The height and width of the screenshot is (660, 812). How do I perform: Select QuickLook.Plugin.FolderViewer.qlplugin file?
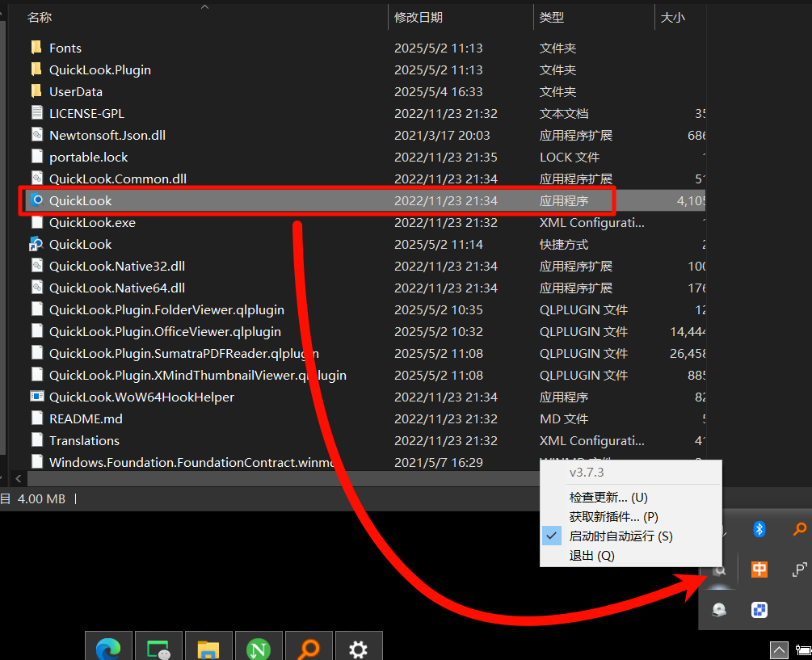[166, 309]
